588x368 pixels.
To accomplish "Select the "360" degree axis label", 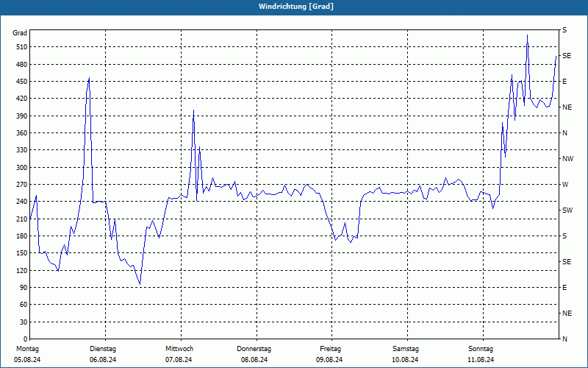I will pyautogui.click(x=21, y=133).
